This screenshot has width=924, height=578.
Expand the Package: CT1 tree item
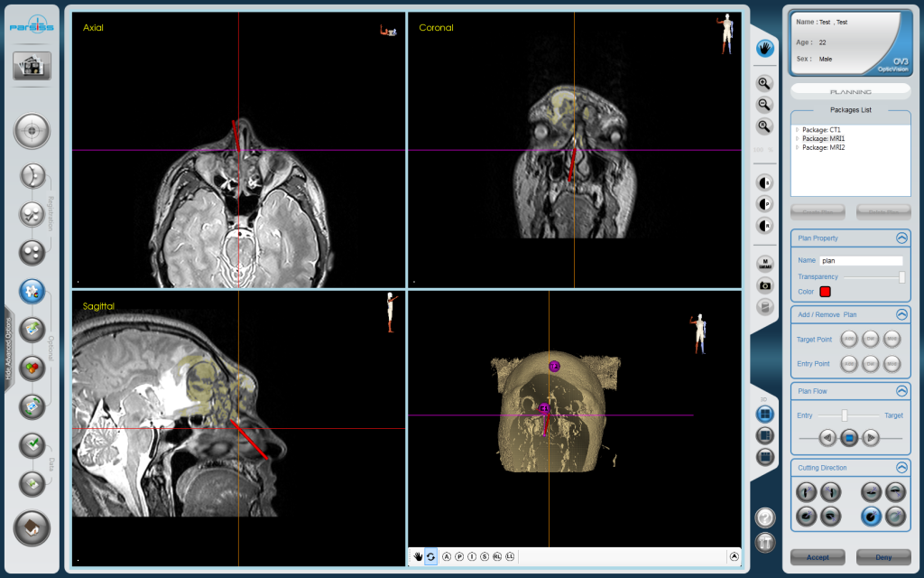pos(798,130)
